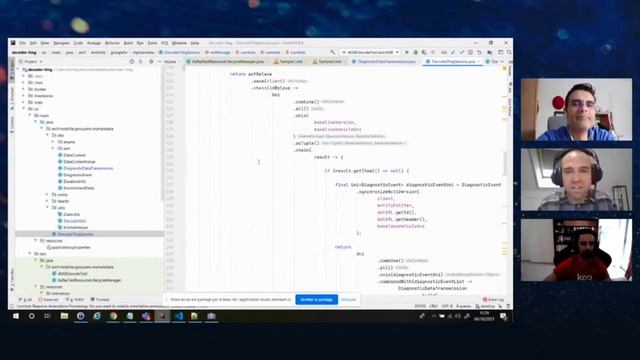640x360 pixels.
Task: Click the participant wearing headphones video thumbnail
Action: click(576, 180)
